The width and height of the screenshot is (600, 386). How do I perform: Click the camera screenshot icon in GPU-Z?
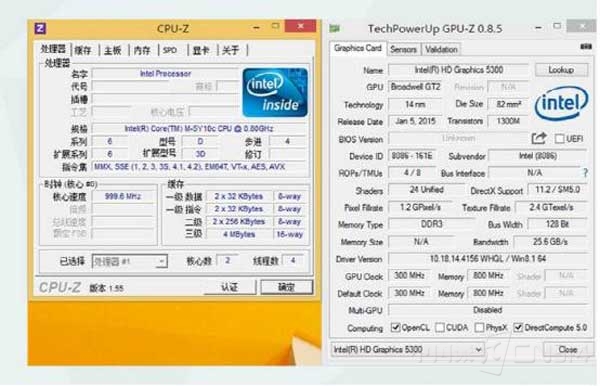point(586,47)
